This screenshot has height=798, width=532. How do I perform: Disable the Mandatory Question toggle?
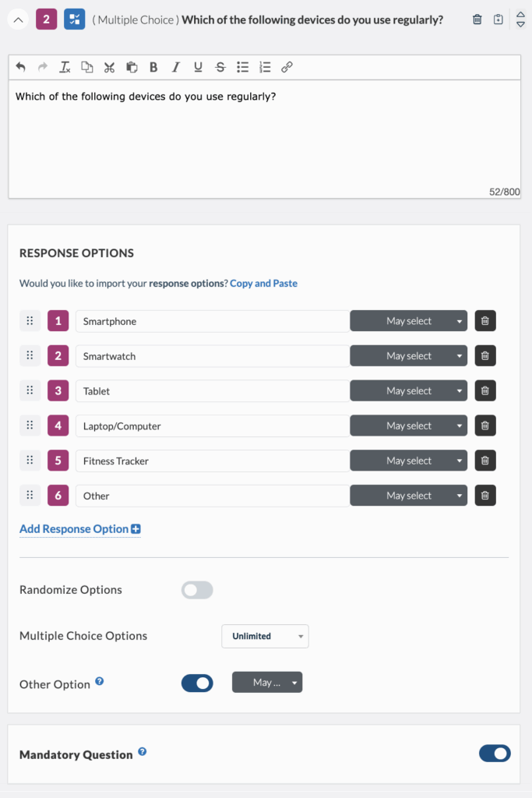(x=495, y=753)
